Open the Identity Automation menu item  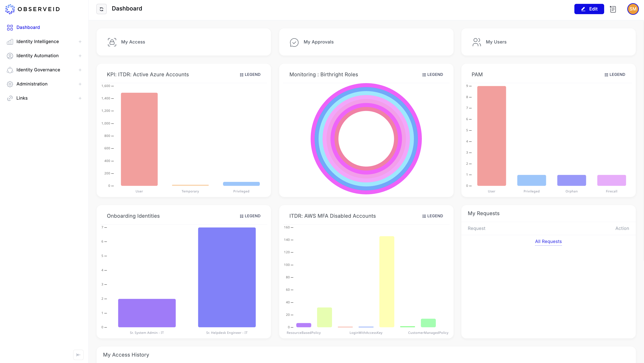[37, 55]
